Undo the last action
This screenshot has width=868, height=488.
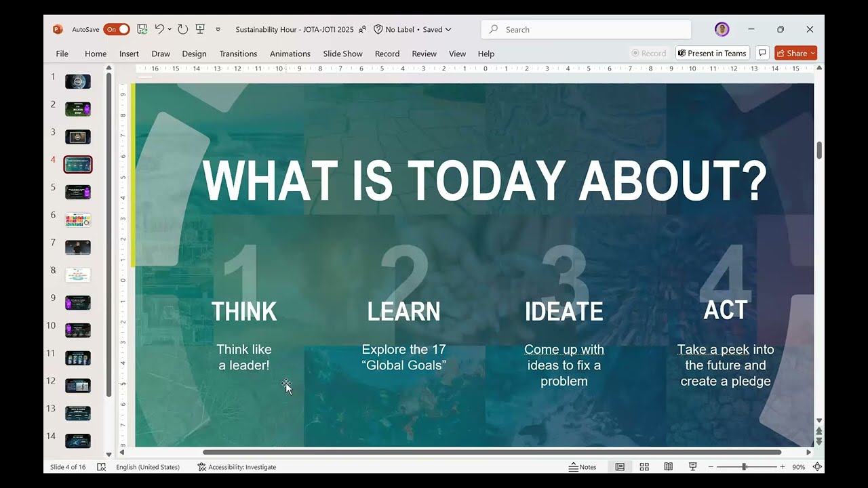(x=159, y=29)
